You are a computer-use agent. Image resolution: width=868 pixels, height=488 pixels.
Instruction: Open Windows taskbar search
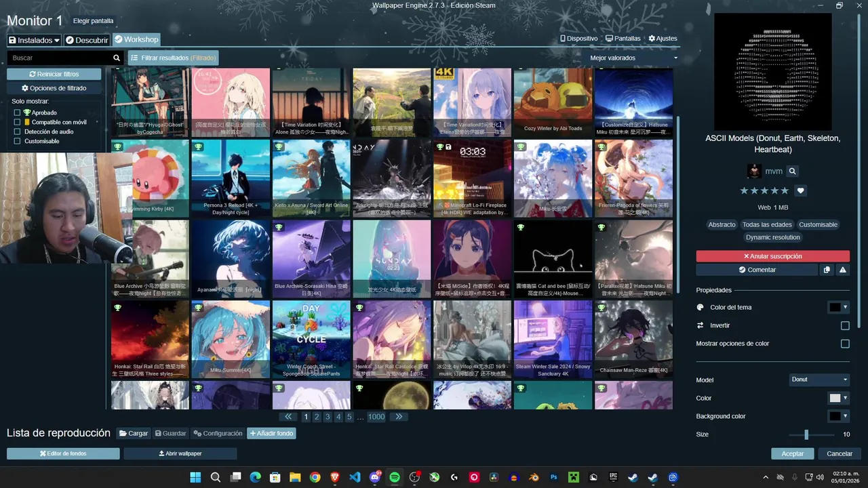click(x=216, y=477)
